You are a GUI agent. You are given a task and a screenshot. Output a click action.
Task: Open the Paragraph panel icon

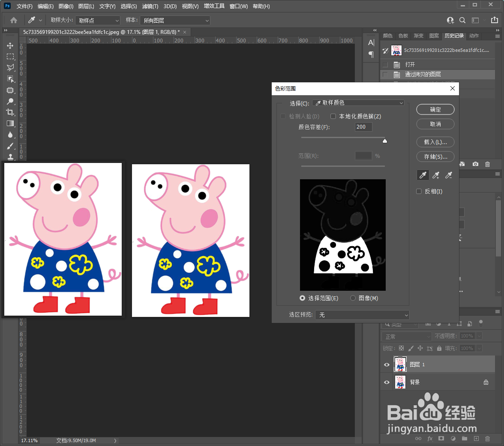tap(371, 54)
